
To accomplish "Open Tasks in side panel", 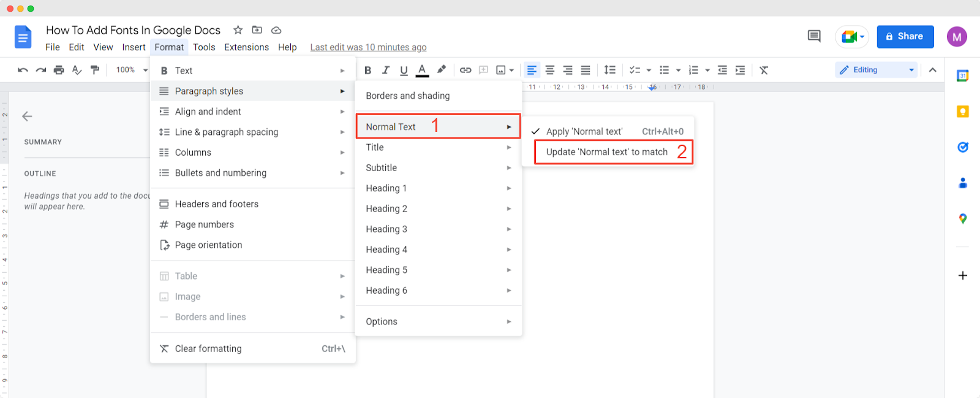I will tap(963, 147).
